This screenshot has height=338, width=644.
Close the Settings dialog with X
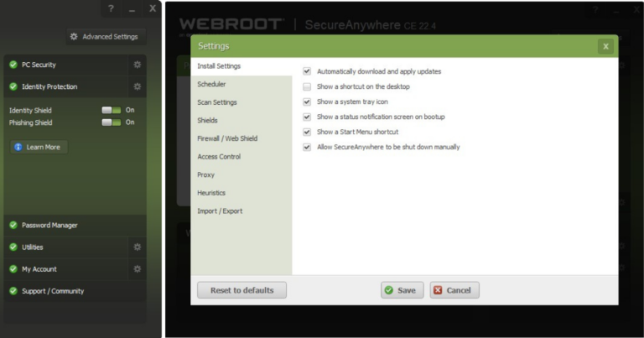[x=605, y=46]
